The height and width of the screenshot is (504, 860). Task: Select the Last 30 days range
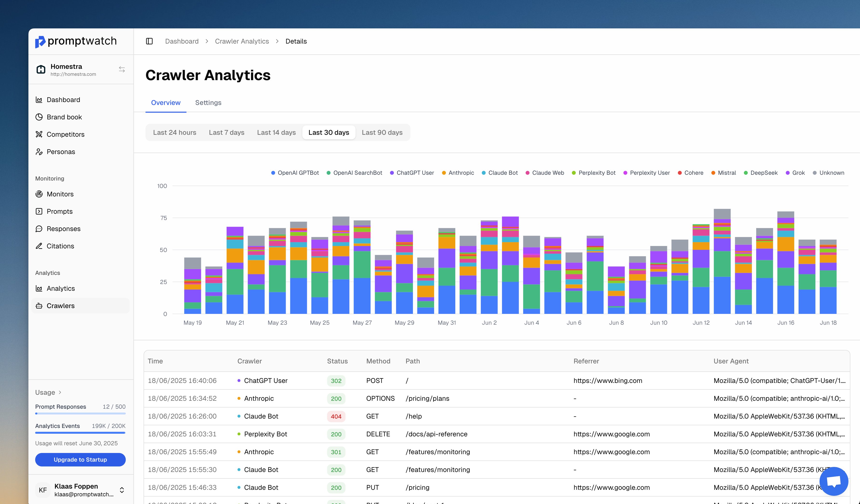[329, 132]
